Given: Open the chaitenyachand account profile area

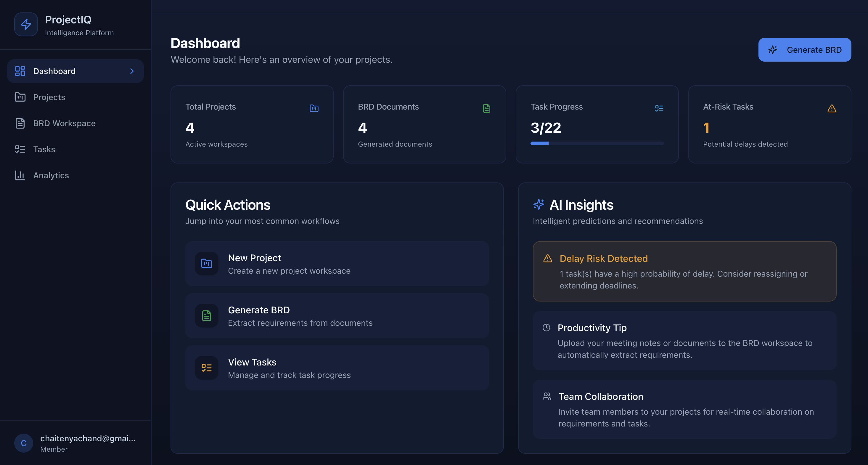Looking at the screenshot, I should click(88, 443).
